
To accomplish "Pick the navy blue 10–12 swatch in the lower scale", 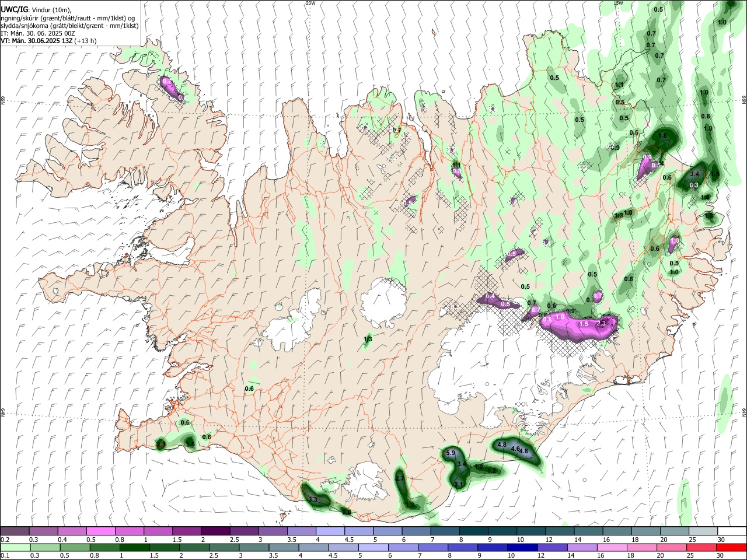I will coord(521,547).
